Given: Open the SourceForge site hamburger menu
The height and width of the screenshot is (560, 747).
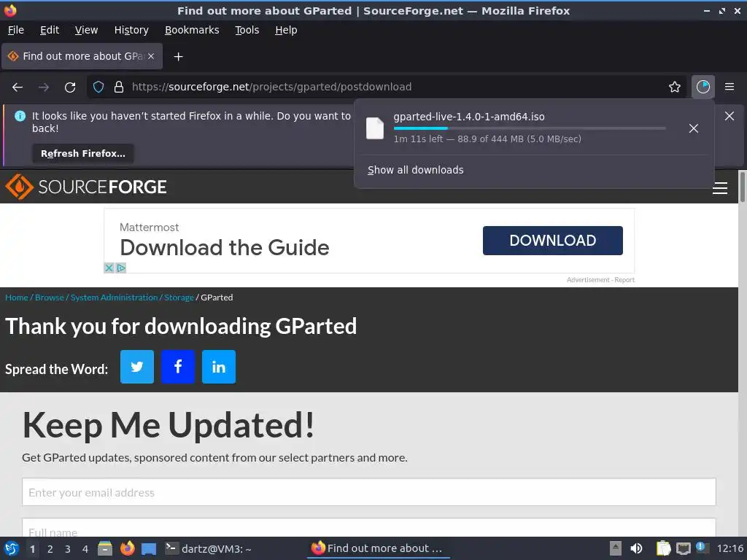Looking at the screenshot, I should [x=720, y=189].
